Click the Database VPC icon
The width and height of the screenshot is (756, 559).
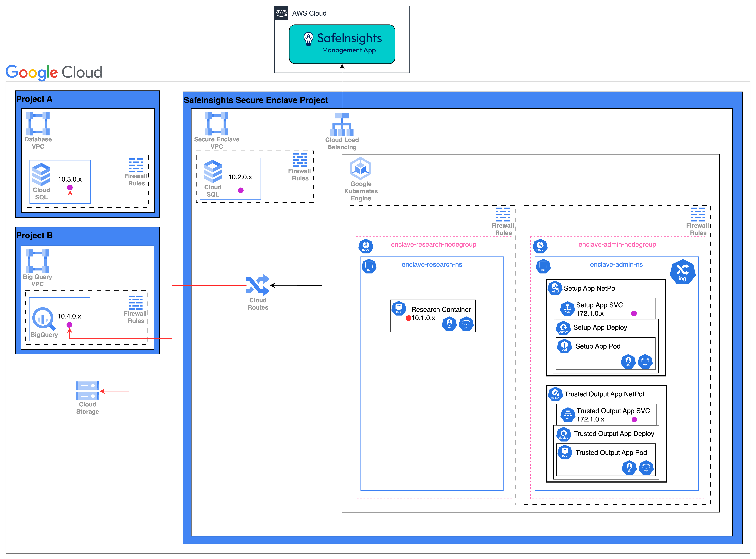38,124
